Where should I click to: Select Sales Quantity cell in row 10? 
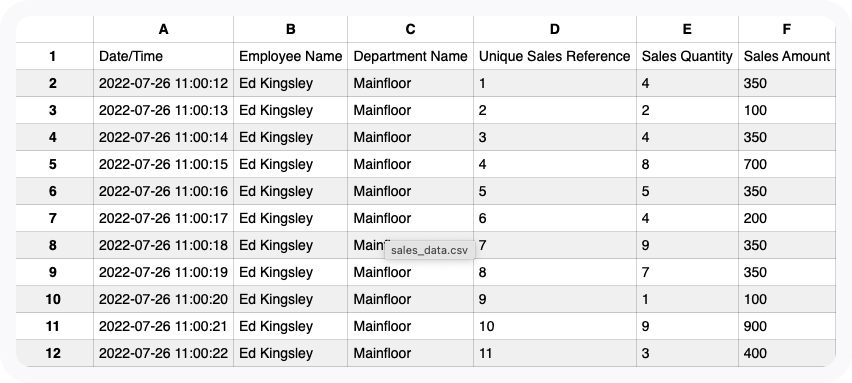point(687,299)
